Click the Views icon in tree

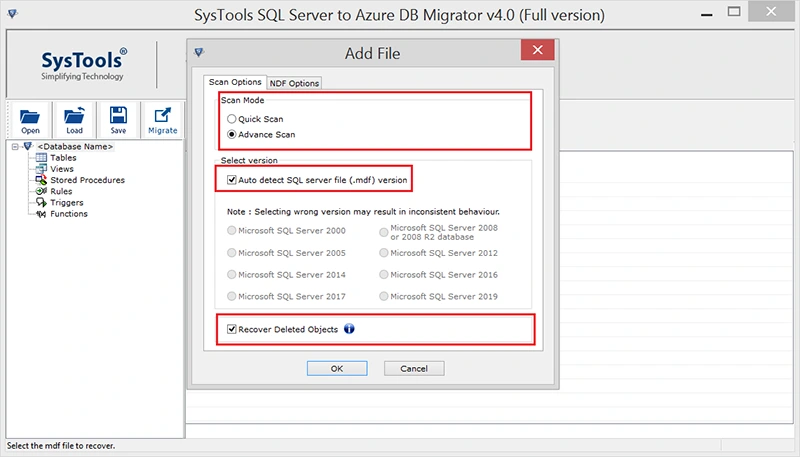[41, 169]
